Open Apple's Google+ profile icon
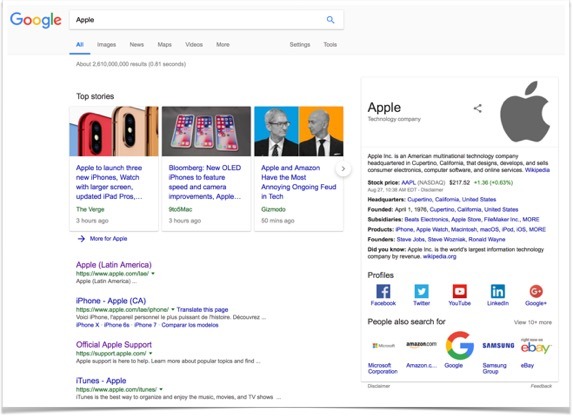This screenshot has width=573, height=417. (536, 291)
